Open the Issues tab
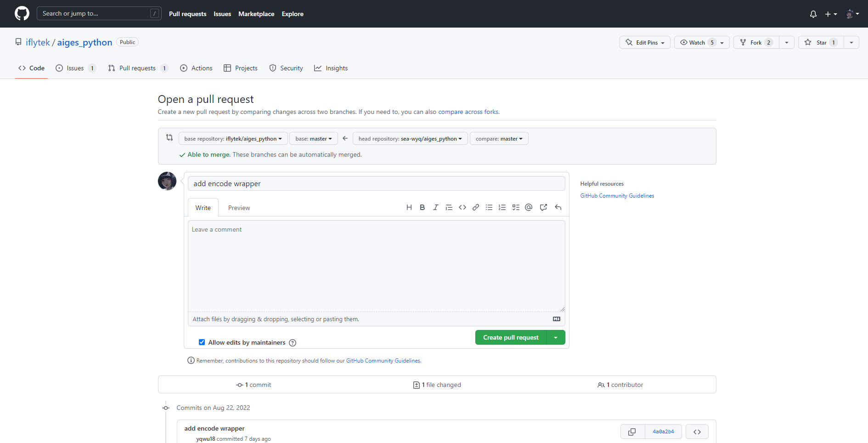 (x=76, y=68)
